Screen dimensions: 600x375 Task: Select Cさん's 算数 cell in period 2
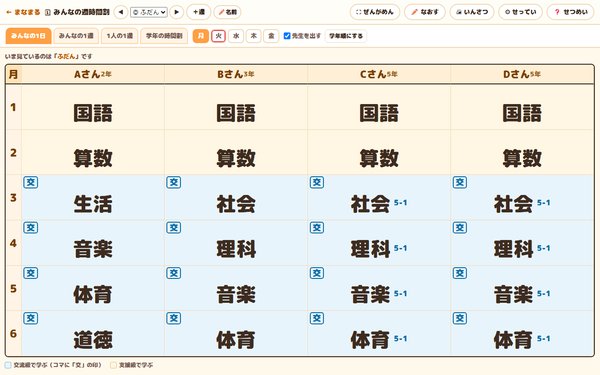click(x=379, y=152)
